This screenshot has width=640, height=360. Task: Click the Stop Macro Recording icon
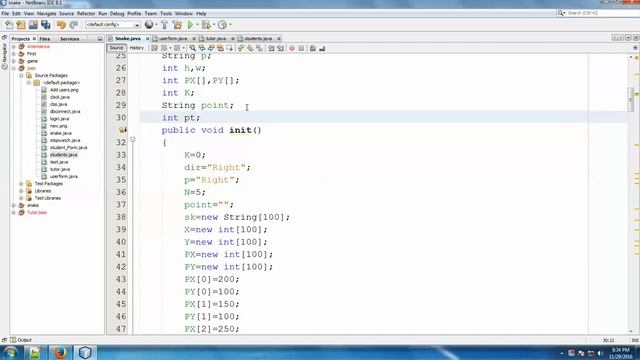pos(301,48)
